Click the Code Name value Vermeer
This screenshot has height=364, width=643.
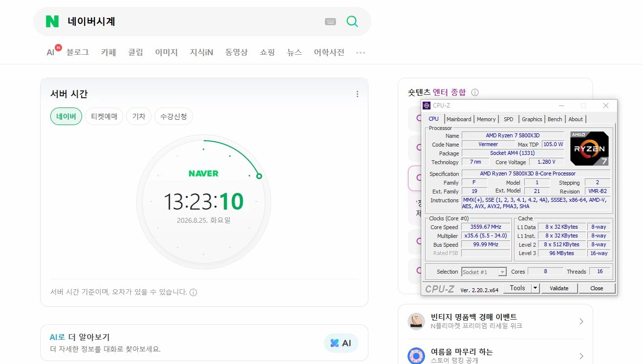pyautogui.click(x=489, y=144)
